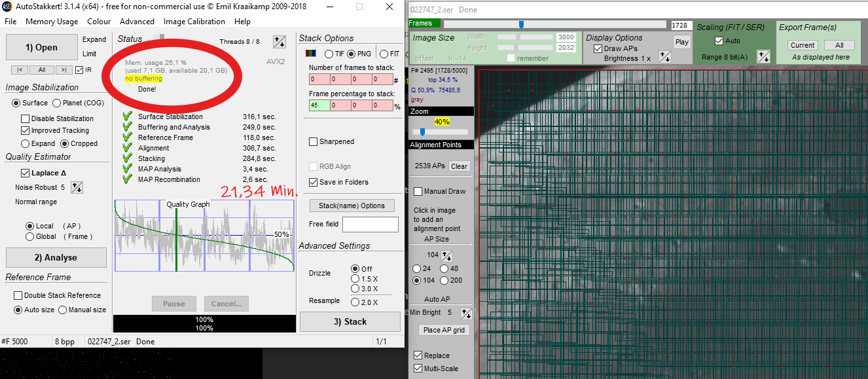Click the Place AP grid button
This screenshot has height=379, width=868.
coord(444,330)
